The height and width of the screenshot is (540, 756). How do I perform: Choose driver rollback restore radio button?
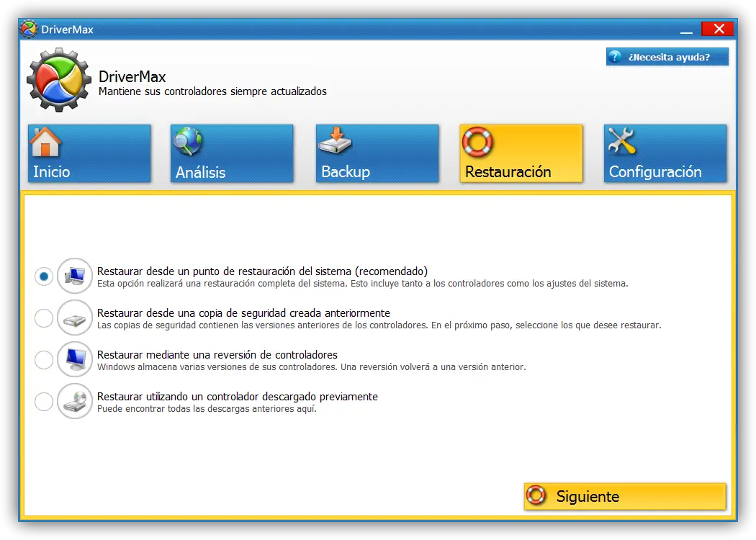tap(44, 360)
